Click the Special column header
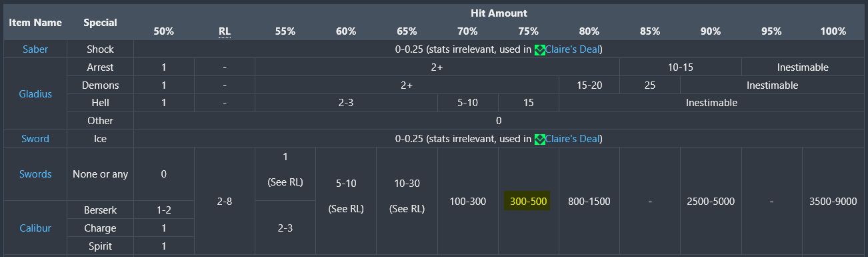This screenshot has height=257, width=868. (x=100, y=22)
